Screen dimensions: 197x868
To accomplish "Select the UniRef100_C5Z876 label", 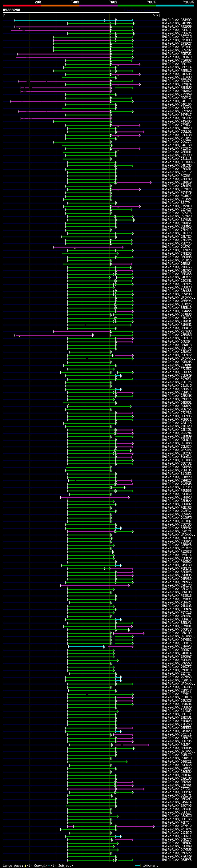I will 177,81.
